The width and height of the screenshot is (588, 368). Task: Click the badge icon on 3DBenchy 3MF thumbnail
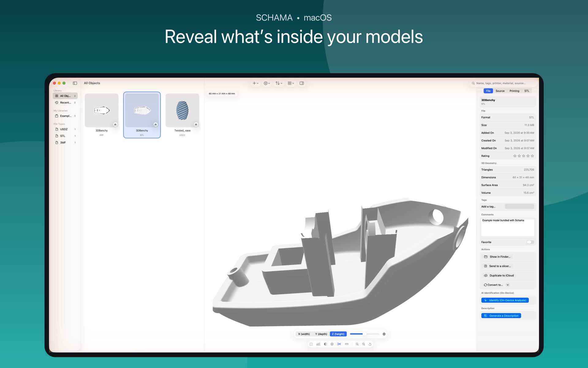click(x=115, y=125)
